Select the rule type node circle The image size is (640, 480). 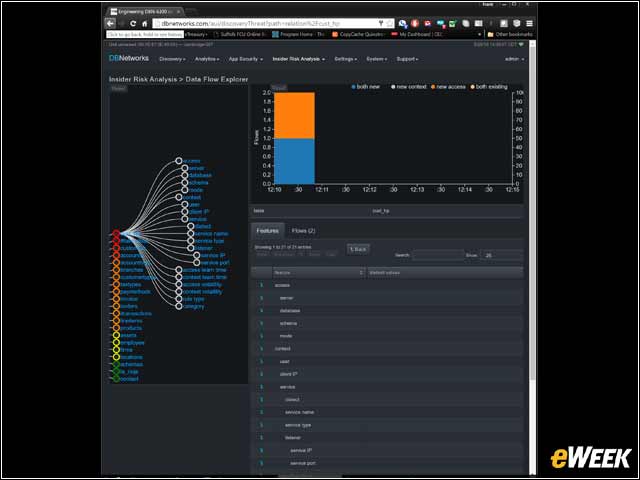pyautogui.click(x=178, y=299)
